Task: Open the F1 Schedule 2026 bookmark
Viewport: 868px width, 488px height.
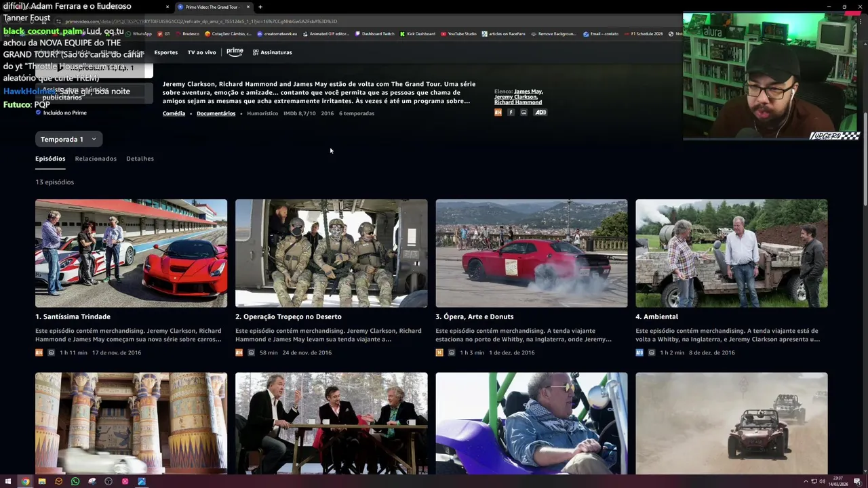Action: click(x=644, y=34)
